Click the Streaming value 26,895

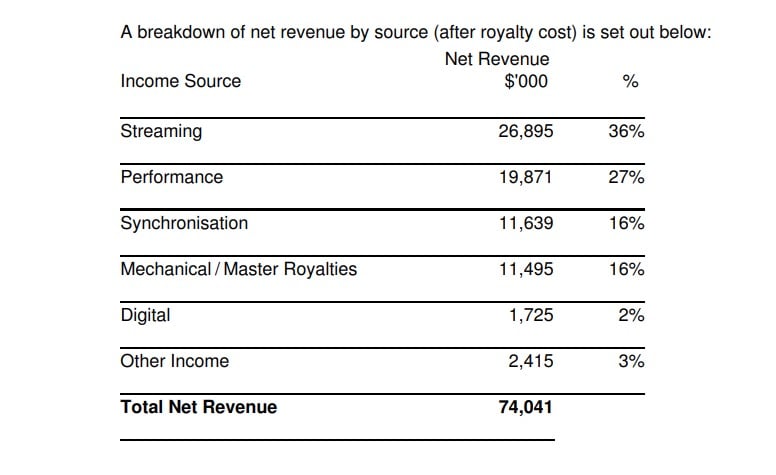(x=525, y=131)
